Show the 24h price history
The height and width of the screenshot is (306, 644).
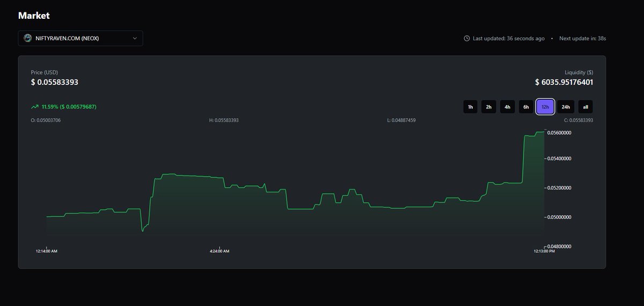point(566,107)
